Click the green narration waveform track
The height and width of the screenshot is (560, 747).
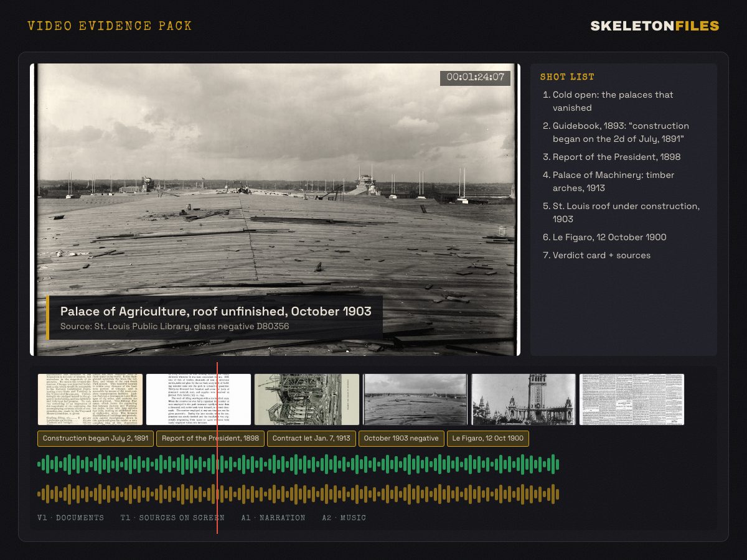pyautogui.click(x=298, y=464)
